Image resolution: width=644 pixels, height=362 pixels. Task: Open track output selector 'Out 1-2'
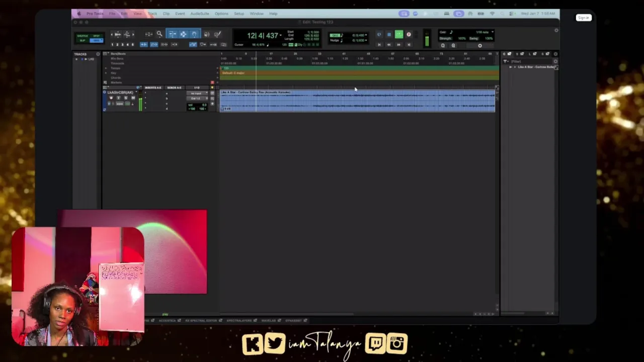click(197, 99)
